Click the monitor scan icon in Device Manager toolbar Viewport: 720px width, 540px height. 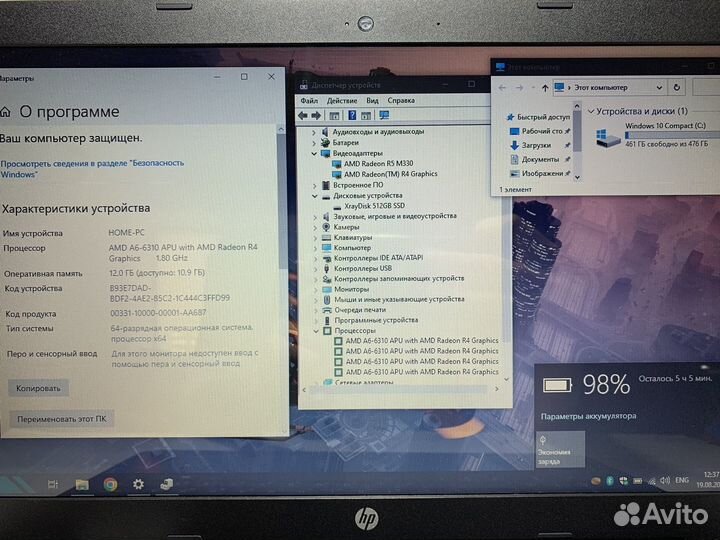(x=384, y=115)
